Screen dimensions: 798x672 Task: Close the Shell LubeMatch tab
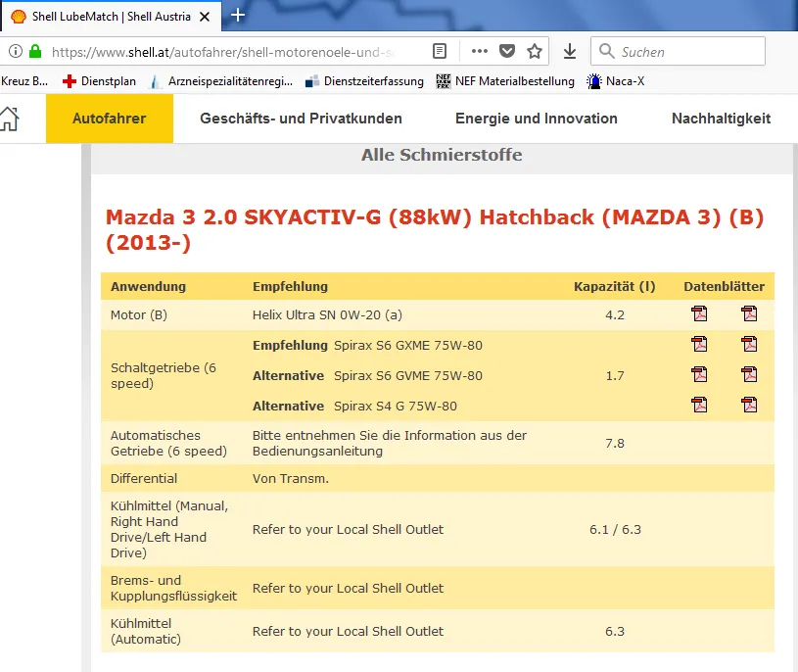(205, 17)
